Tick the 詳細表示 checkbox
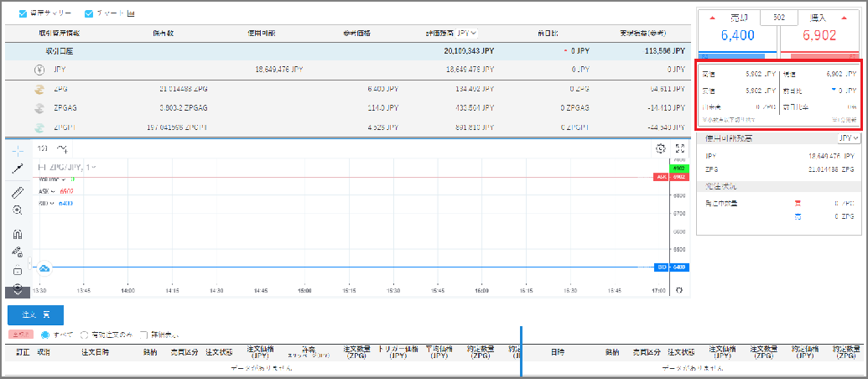The width and height of the screenshot is (868, 379). 144,335
